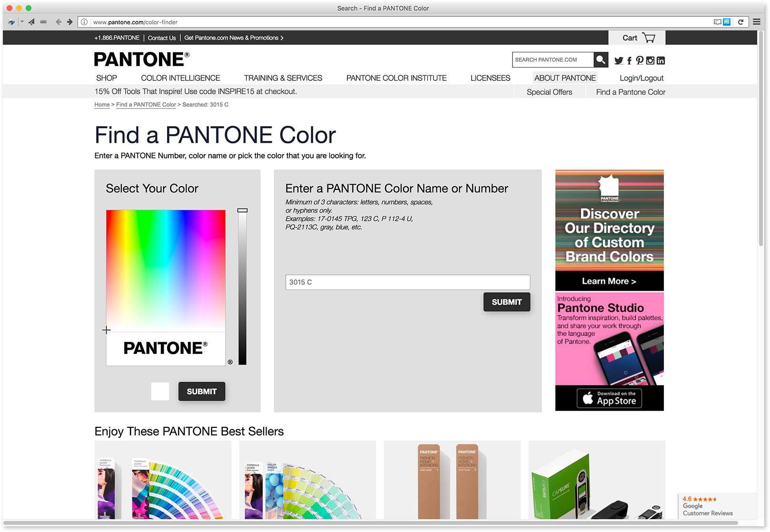
Task: Click the +1.866.PANTONE phone link
Action: tap(117, 38)
